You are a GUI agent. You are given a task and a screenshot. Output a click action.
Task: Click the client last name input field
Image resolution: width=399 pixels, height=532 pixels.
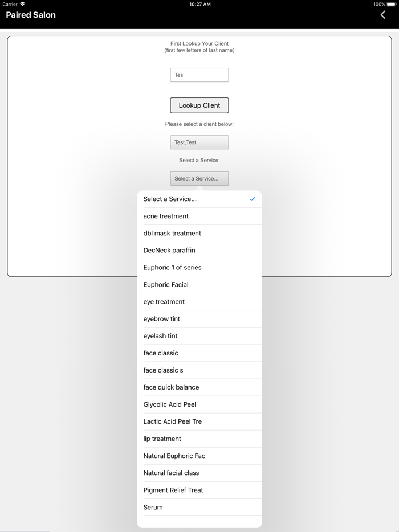click(199, 75)
